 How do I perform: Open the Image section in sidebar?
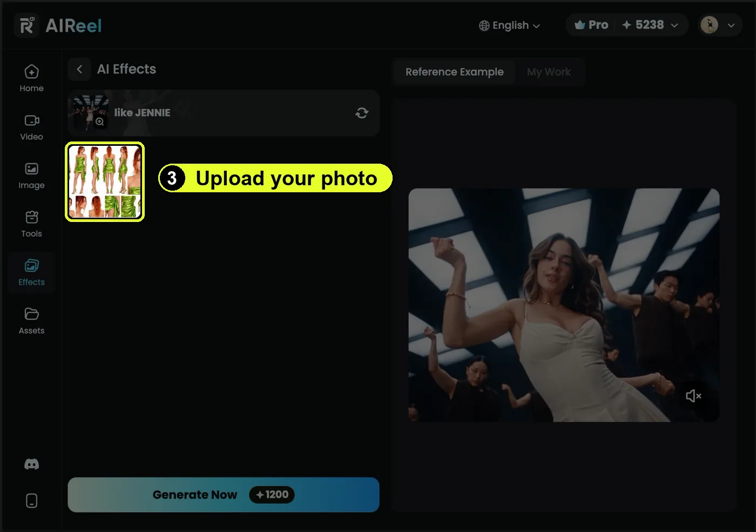click(31, 176)
